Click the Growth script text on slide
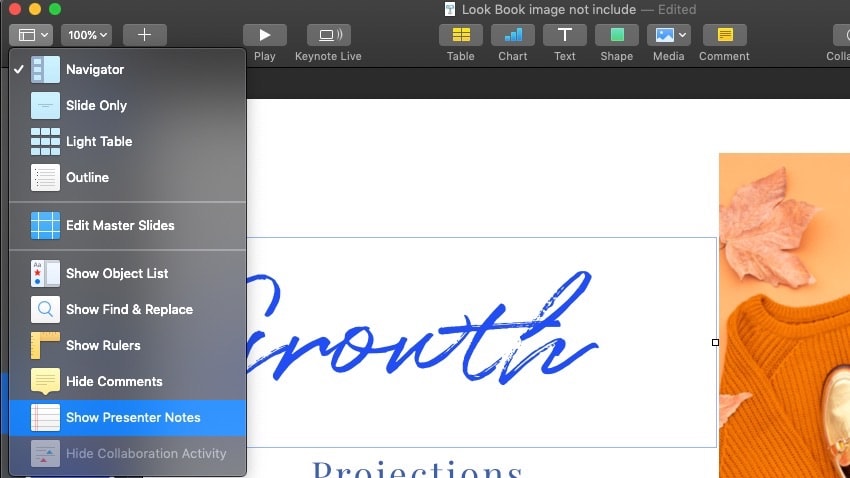 (x=423, y=328)
